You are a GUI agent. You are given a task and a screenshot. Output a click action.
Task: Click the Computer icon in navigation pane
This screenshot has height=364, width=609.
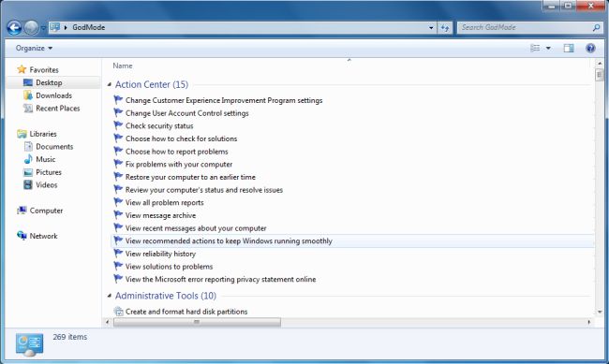22,211
